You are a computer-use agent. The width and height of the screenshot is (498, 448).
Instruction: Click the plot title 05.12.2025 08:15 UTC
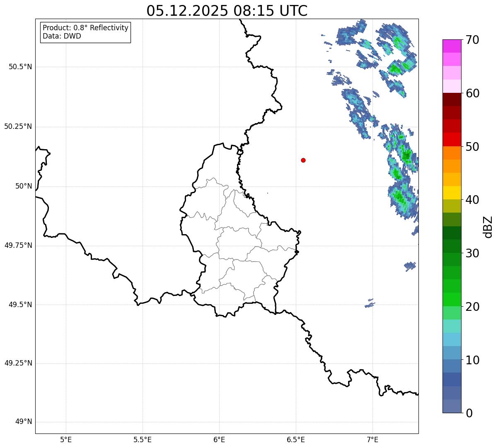(227, 11)
